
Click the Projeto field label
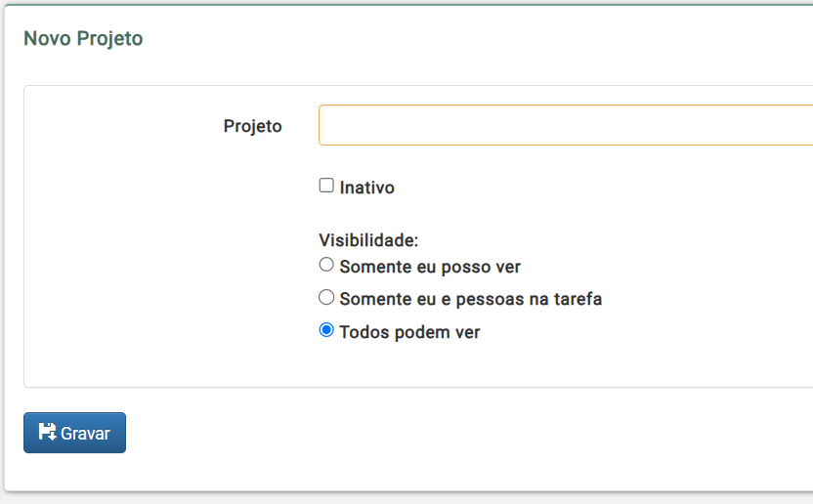click(x=252, y=125)
